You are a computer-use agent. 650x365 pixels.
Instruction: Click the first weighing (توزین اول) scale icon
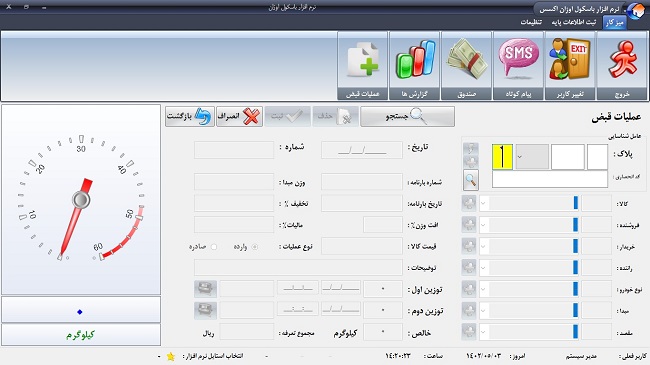tap(205, 289)
